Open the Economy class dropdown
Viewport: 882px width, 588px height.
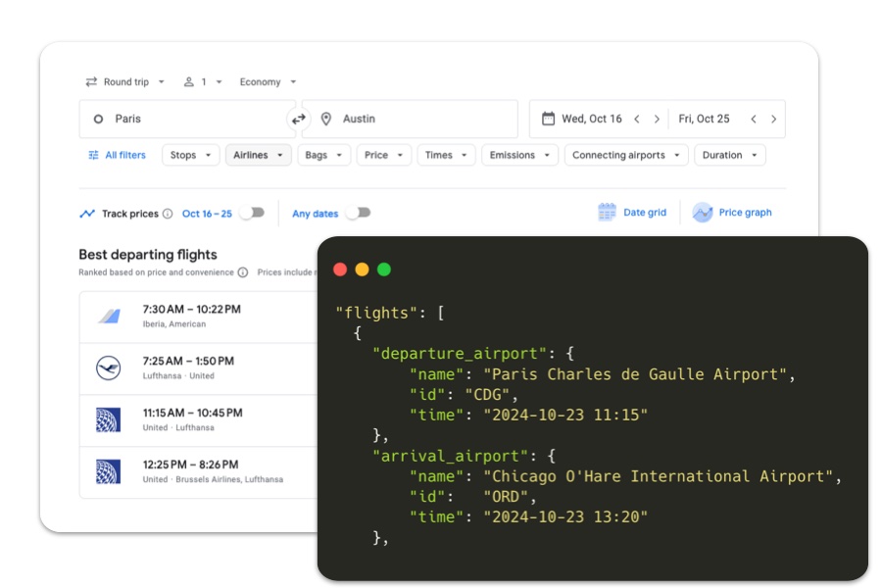coord(267,82)
